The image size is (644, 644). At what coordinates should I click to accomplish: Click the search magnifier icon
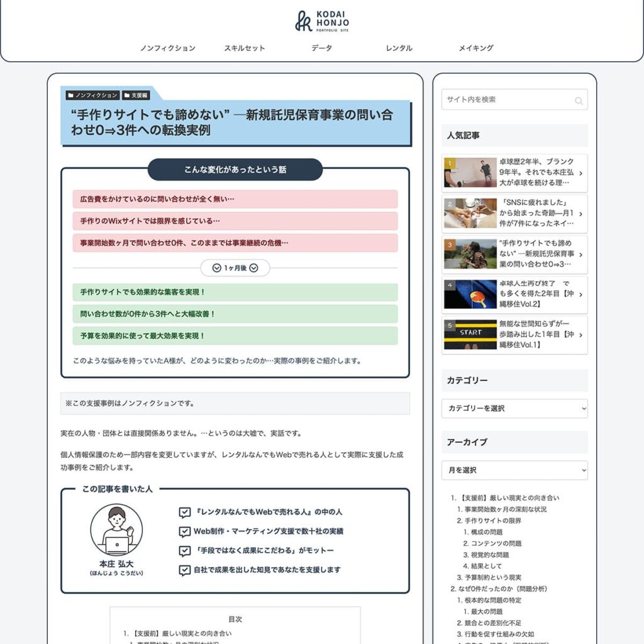pyautogui.click(x=579, y=101)
